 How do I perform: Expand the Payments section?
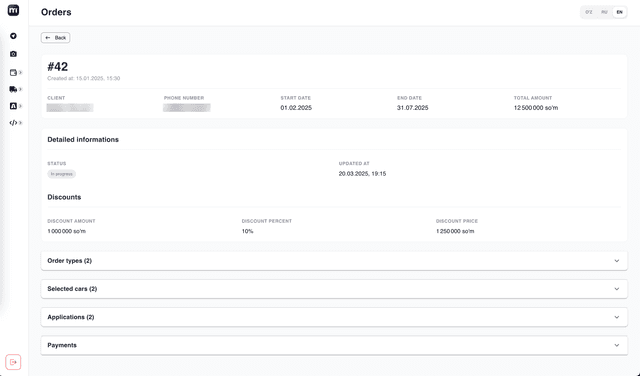(x=334, y=345)
